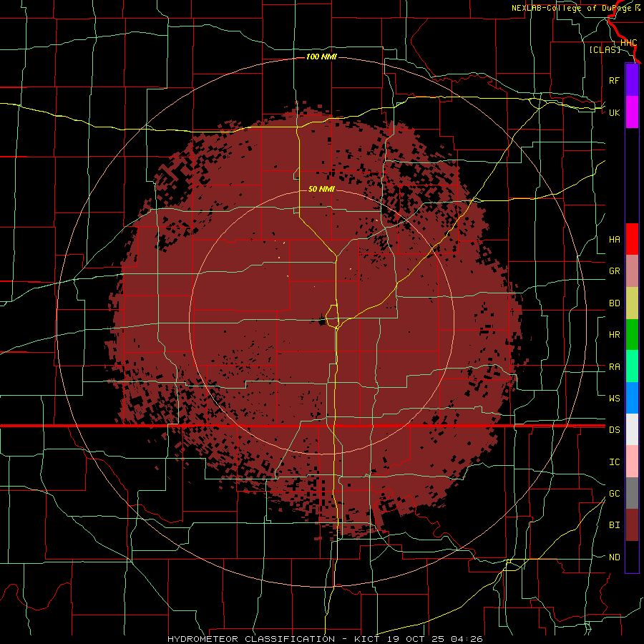Viewport: 644px width, 644px height.
Task: Pick the mint green RA legend swatch
Action: pyautogui.click(x=632, y=366)
